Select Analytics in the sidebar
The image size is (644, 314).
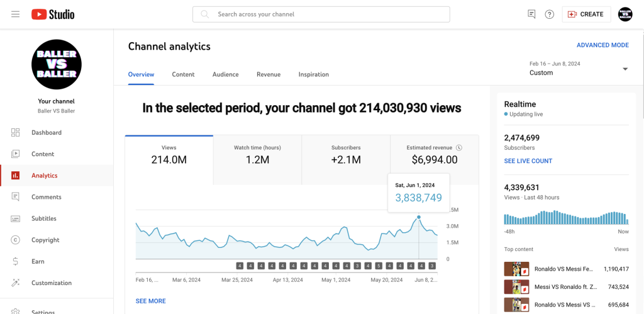(x=57, y=176)
